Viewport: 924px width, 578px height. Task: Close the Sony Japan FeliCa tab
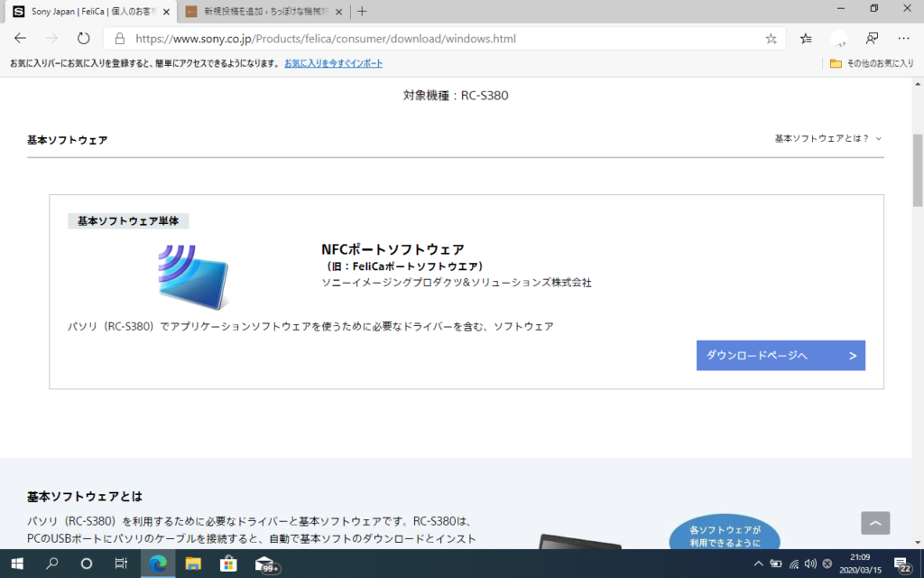[x=166, y=12]
